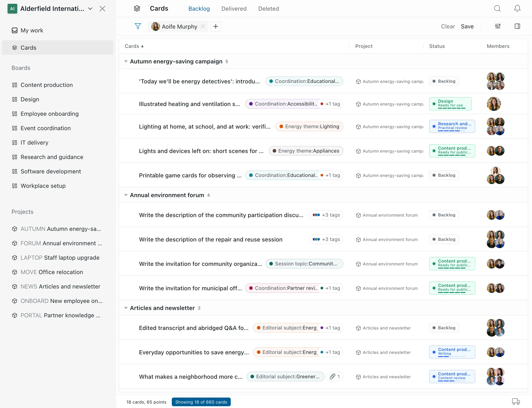Open the workspace dropdown chevron
Screen dimensions: 532x408
(90, 9)
